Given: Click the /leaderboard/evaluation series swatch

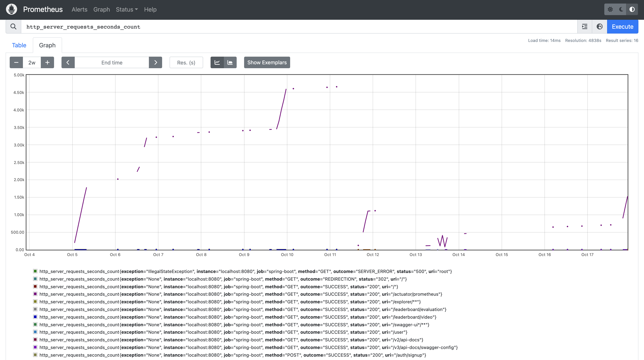Looking at the screenshot, I should tap(35, 309).
